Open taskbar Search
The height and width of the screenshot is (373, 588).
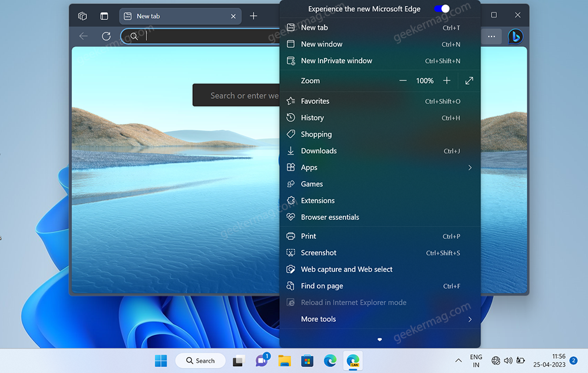[x=201, y=361]
